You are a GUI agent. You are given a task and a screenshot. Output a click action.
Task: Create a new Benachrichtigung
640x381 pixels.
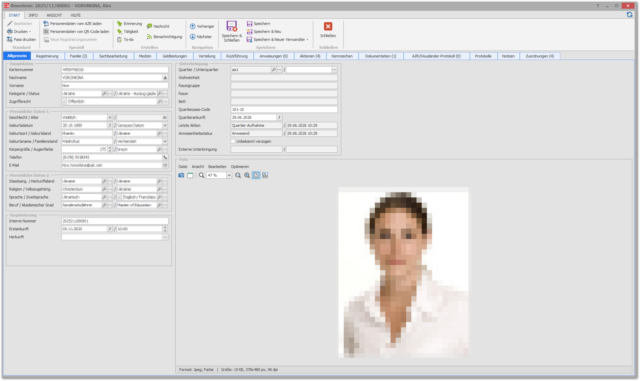[x=164, y=37]
